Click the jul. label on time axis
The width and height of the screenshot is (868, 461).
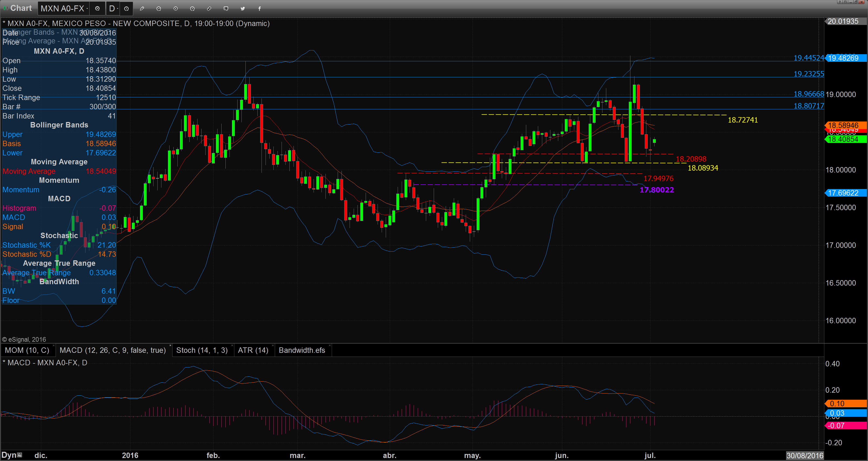click(x=650, y=455)
